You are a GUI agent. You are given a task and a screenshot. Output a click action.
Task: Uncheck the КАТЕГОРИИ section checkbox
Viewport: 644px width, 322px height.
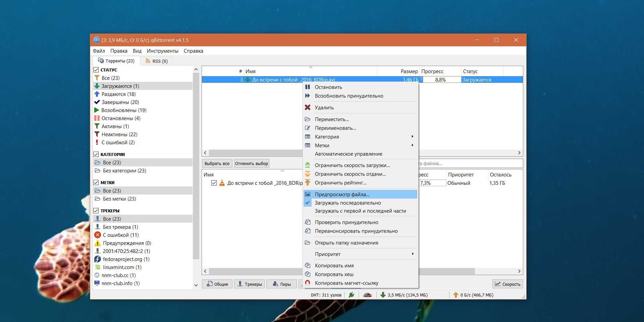96,154
